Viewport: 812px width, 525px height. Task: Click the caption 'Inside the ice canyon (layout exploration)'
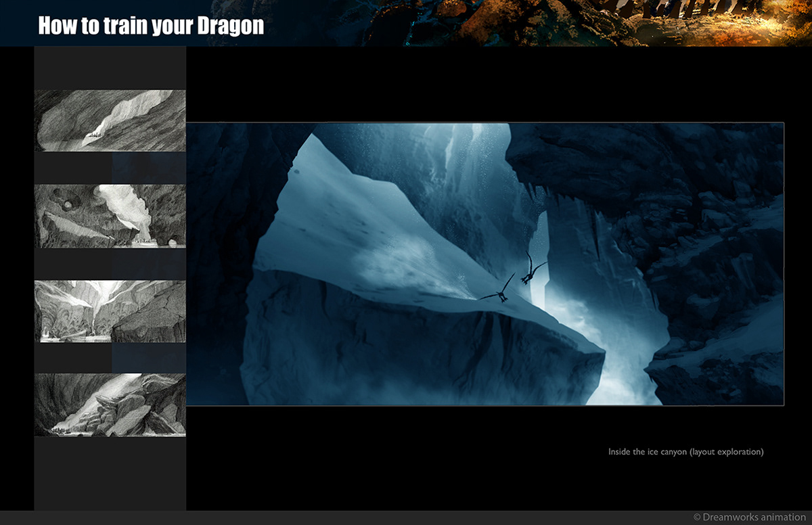click(685, 452)
